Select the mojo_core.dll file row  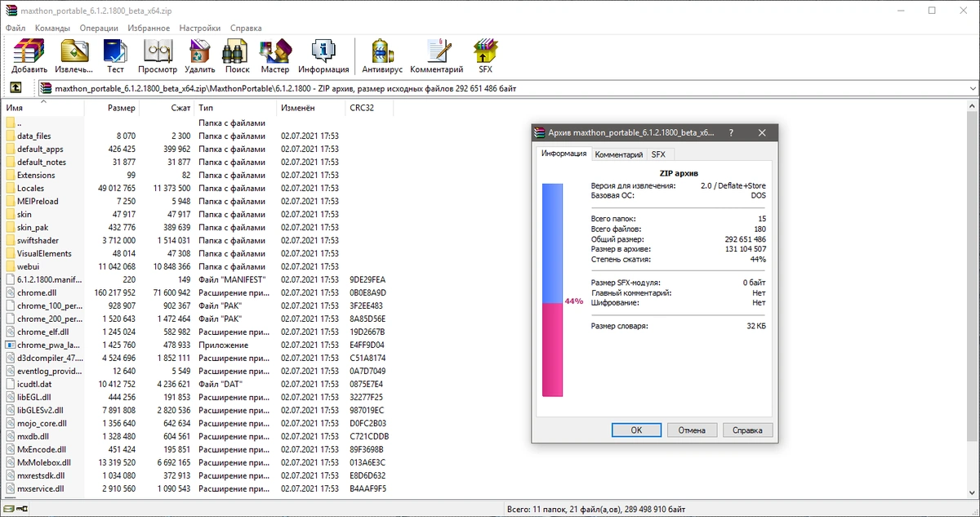(x=198, y=424)
